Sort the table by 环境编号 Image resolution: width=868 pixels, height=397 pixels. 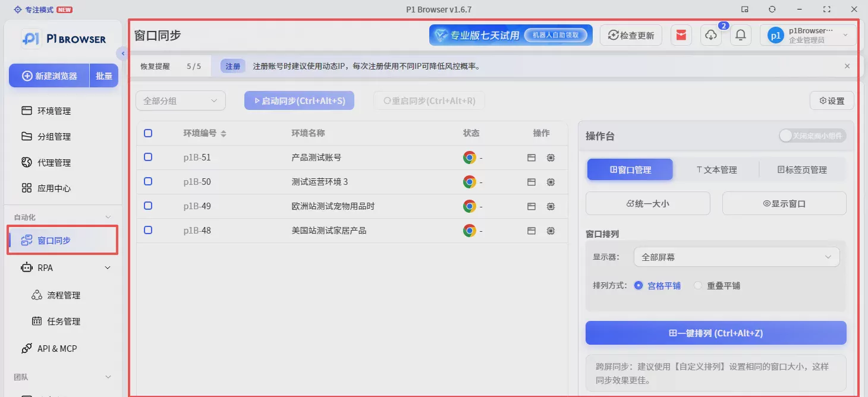(224, 134)
